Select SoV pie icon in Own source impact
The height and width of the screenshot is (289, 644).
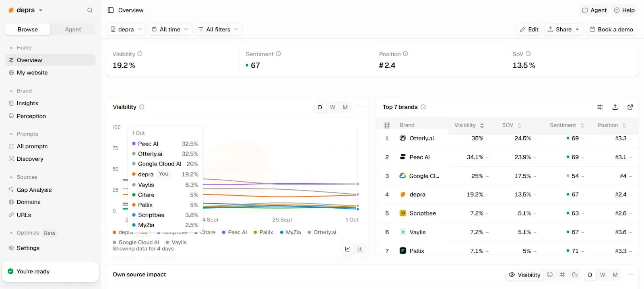click(x=575, y=275)
